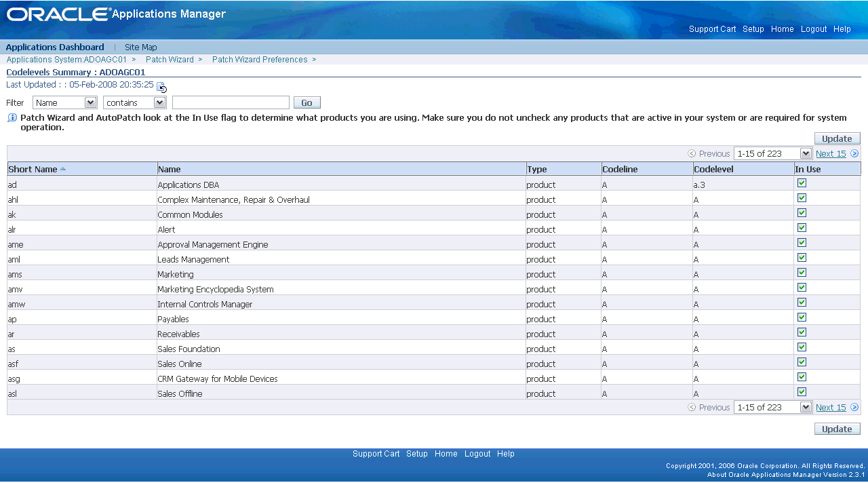Click footer Help link
This screenshot has height=483, width=868.
coord(506,454)
